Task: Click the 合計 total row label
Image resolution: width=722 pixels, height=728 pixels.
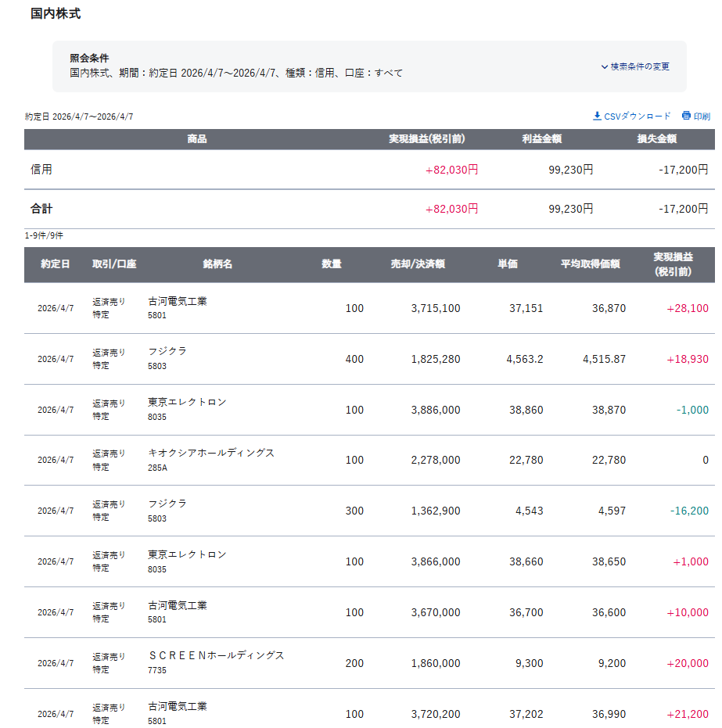Action: click(41, 209)
